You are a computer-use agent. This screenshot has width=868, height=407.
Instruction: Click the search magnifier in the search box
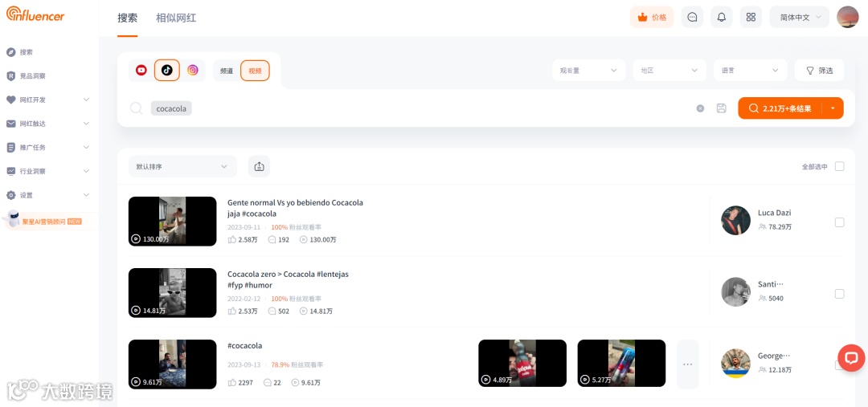[x=136, y=108]
